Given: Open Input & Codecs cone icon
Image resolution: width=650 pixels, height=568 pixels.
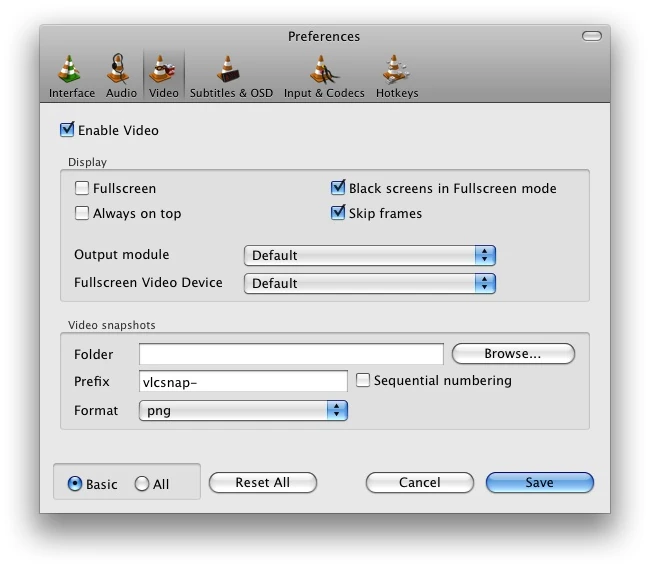Looking at the screenshot, I should pos(323,69).
